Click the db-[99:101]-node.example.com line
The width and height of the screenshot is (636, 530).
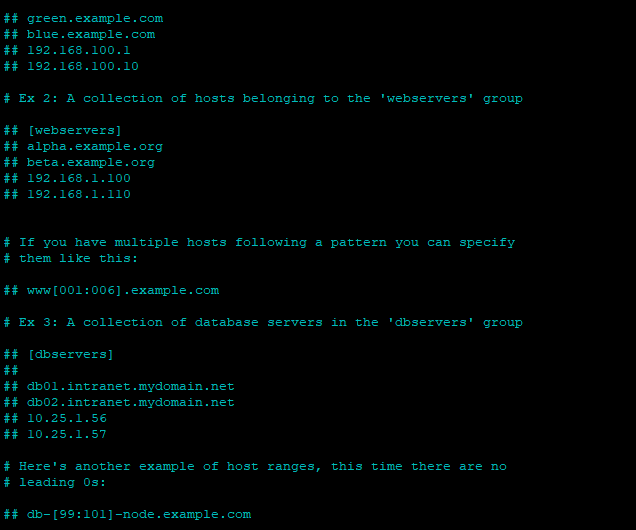(x=128, y=515)
